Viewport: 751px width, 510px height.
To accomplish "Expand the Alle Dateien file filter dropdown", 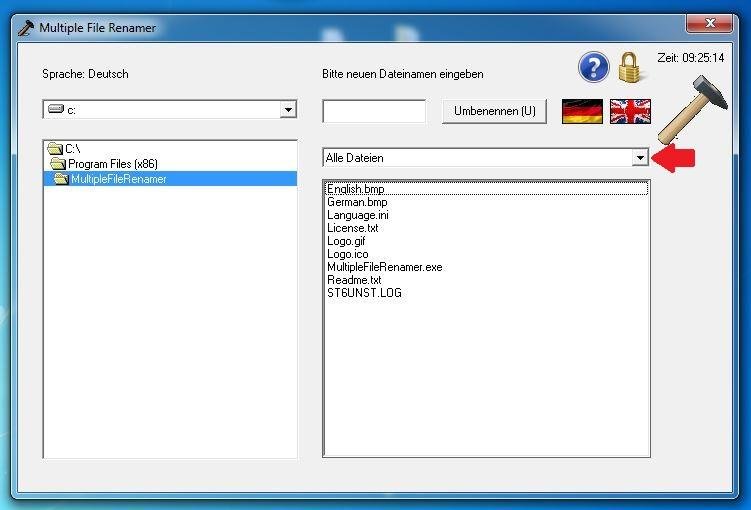I will coord(640,158).
